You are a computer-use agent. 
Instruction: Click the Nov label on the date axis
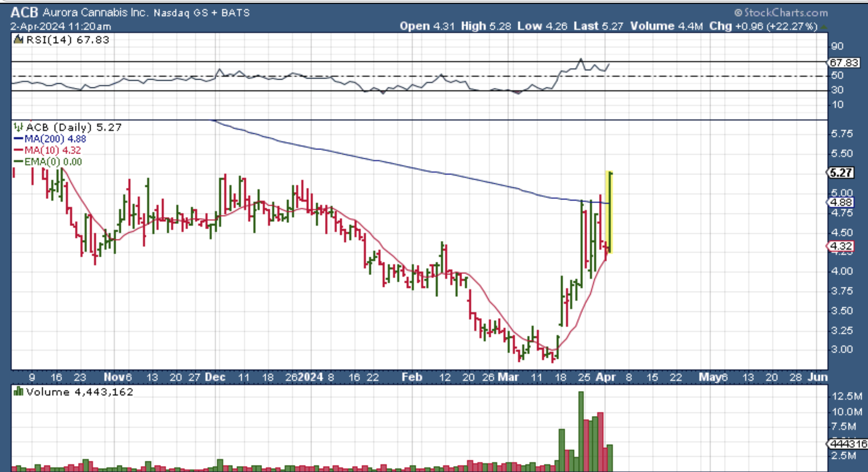pyautogui.click(x=114, y=377)
